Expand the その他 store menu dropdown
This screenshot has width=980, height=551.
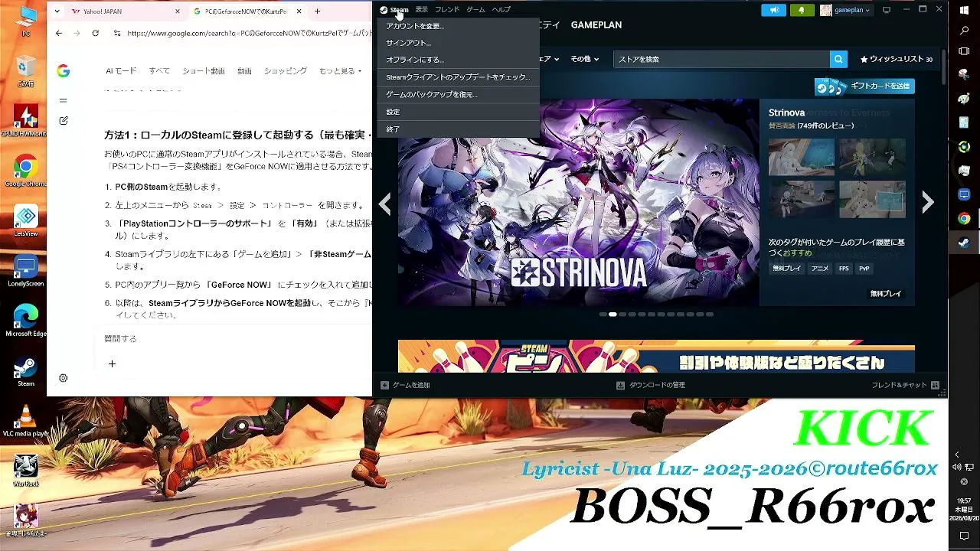(585, 59)
